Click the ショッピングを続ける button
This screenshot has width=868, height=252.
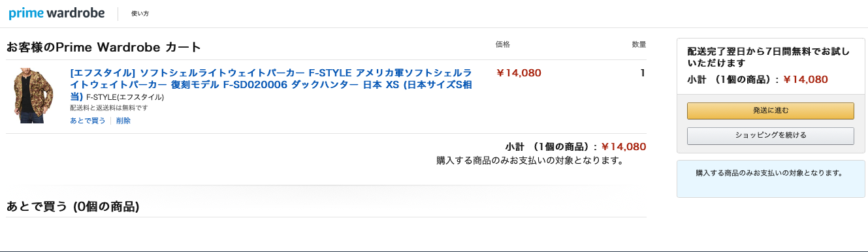tap(770, 136)
